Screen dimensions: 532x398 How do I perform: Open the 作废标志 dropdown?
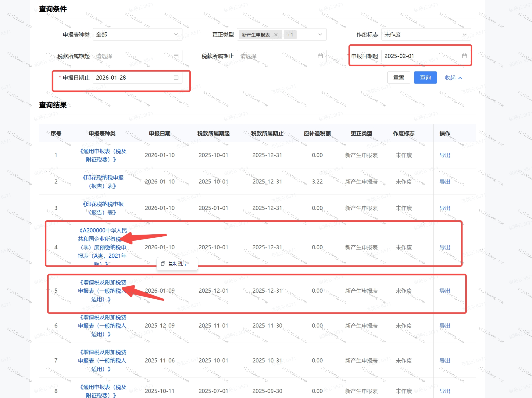[x=425, y=35]
